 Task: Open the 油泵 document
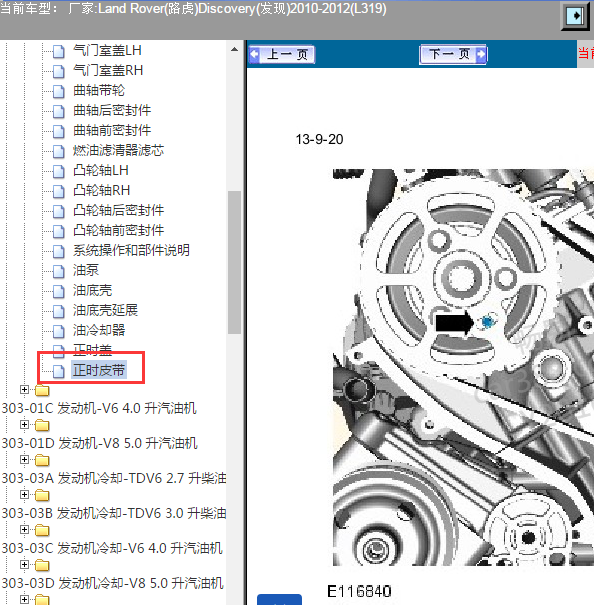86,270
